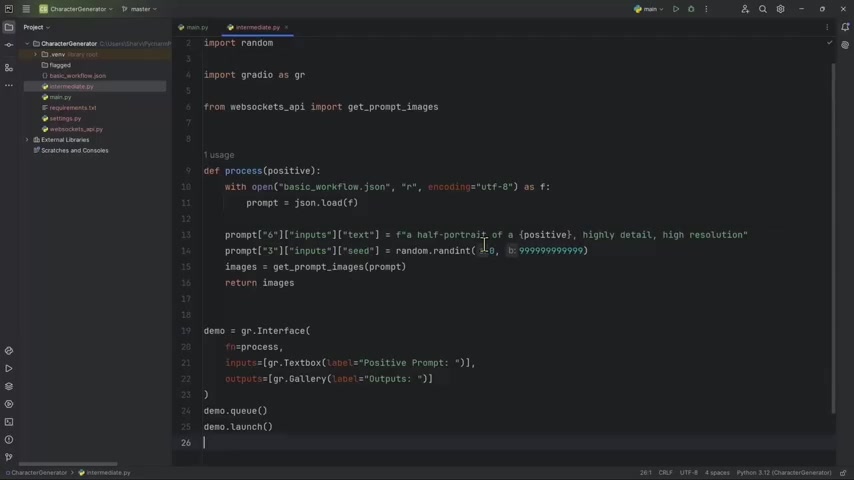This screenshot has height=480, width=854.
Task: Open the Services tool window
Action: point(9,404)
